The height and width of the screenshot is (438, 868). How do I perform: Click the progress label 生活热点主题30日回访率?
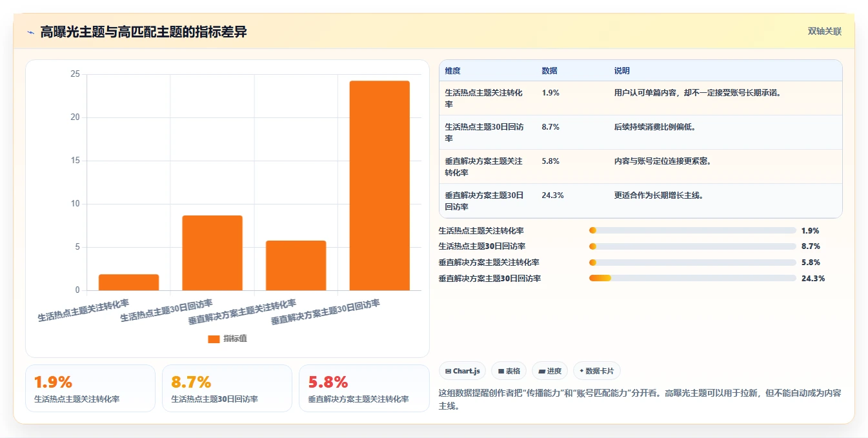coord(481,246)
